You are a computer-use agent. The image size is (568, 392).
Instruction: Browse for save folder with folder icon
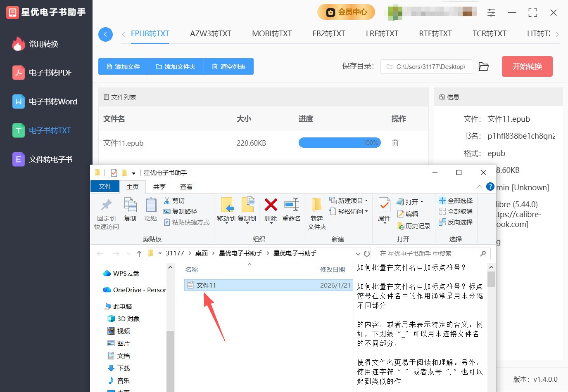click(x=484, y=66)
